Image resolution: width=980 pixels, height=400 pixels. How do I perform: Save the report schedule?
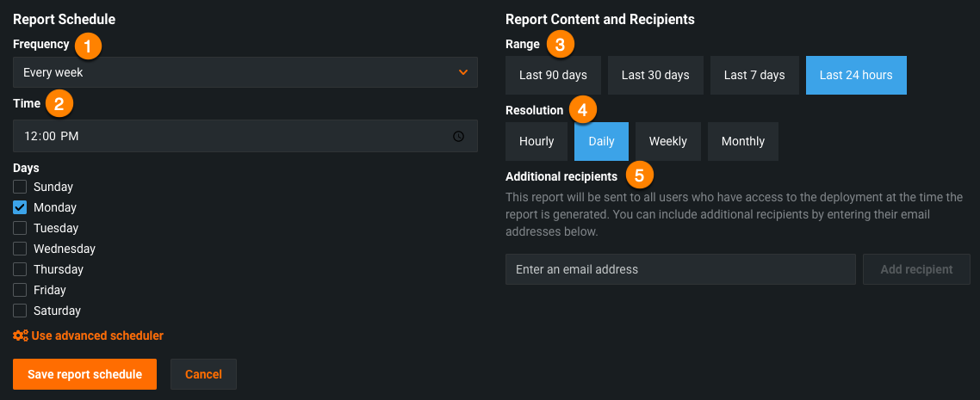[x=84, y=374]
